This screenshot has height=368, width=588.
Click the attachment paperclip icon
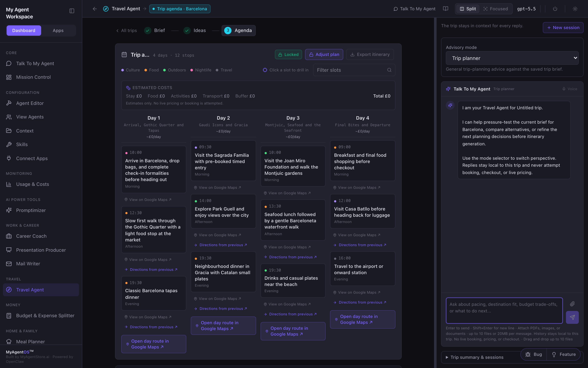pyautogui.click(x=572, y=304)
